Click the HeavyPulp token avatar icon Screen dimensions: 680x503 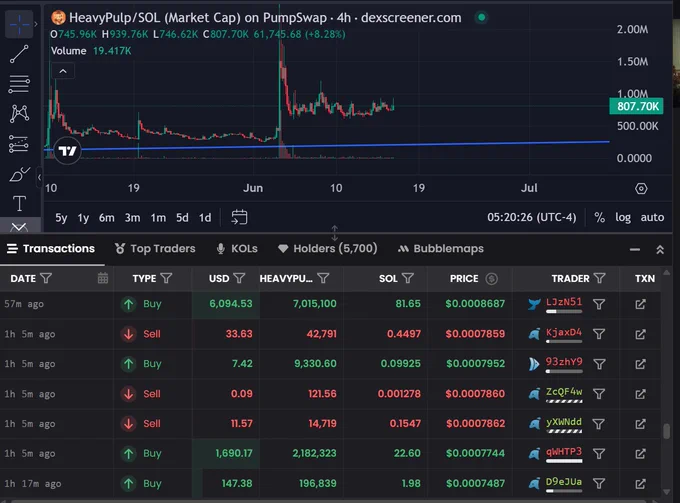59,18
